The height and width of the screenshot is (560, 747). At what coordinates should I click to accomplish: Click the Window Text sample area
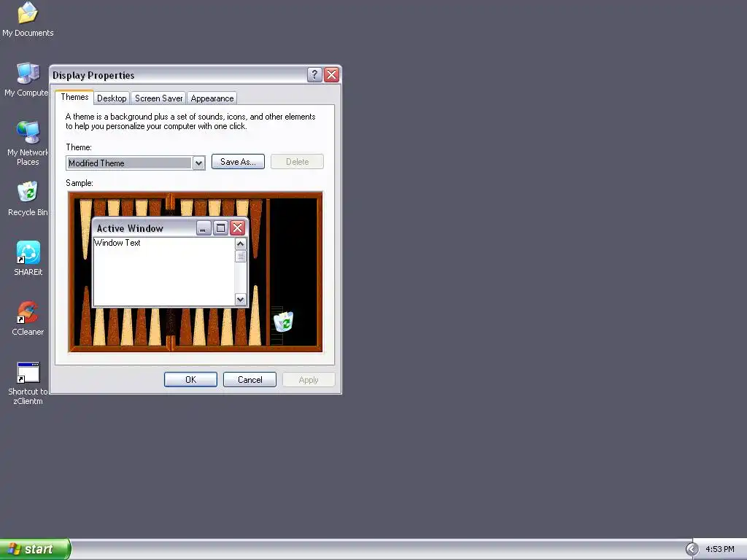[164, 271]
